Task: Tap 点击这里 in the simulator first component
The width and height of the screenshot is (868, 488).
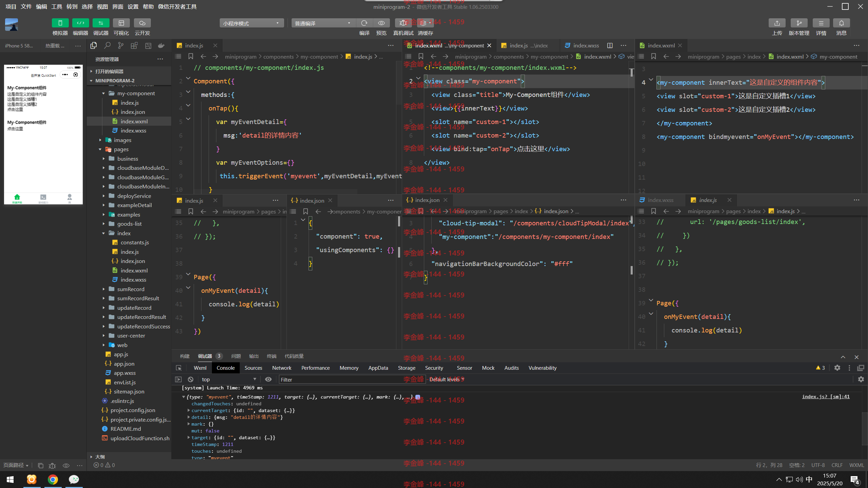Action: (x=15, y=109)
